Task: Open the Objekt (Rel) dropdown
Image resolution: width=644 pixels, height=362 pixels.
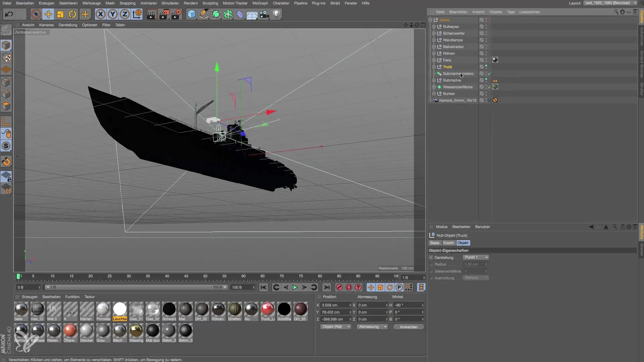Action: (335, 327)
